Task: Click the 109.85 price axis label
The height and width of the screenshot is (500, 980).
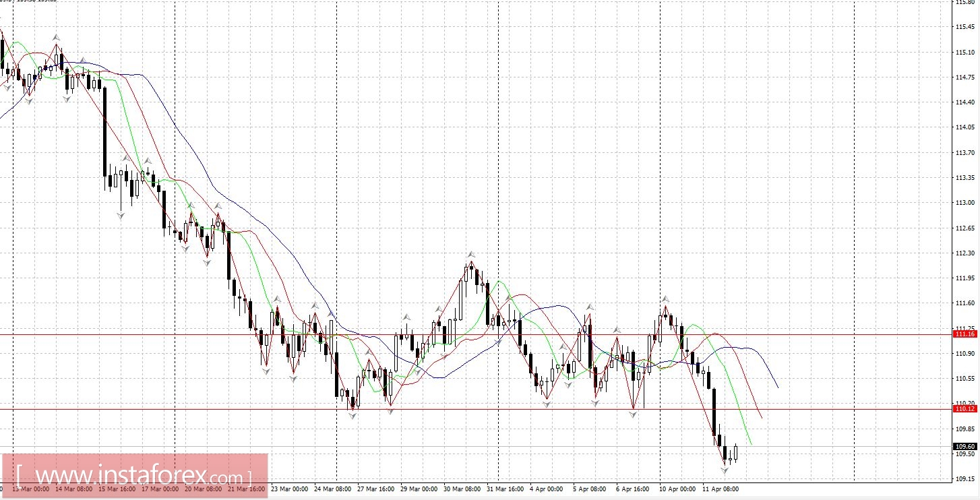Action: (x=965, y=429)
